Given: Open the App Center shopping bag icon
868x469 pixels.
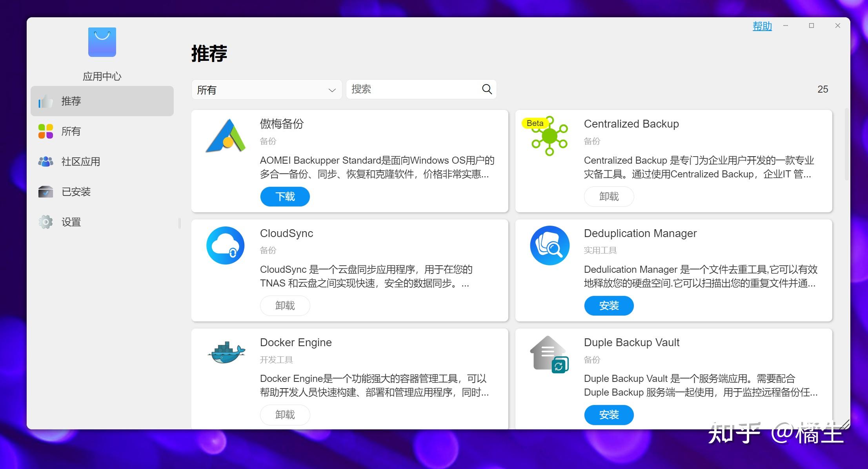Looking at the screenshot, I should tap(102, 42).
